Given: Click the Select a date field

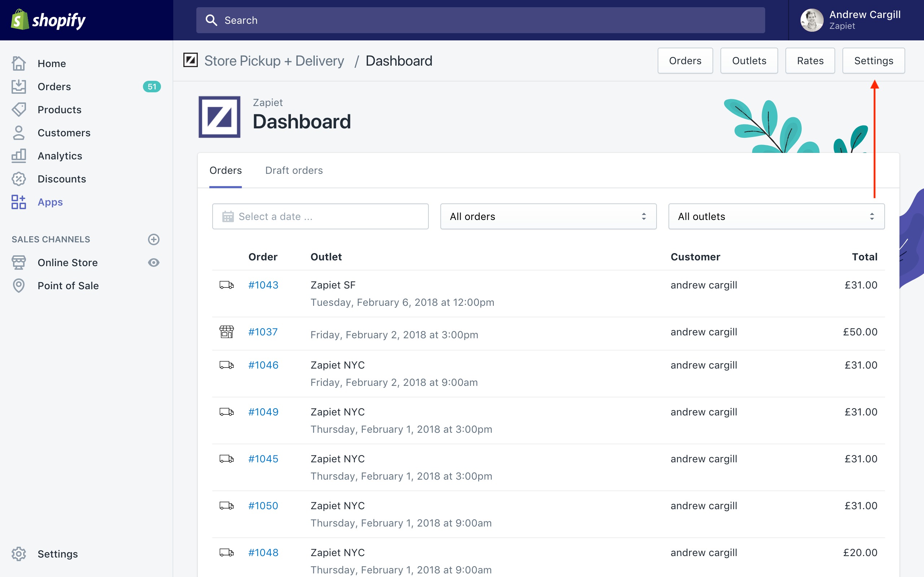Looking at the screenshot, I should click(320, 216).
